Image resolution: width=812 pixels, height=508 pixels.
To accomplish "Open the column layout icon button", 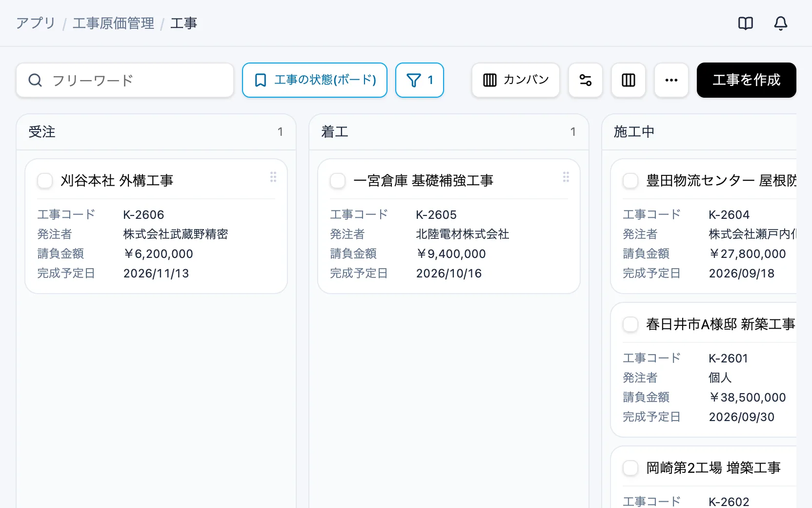I will pyautogui.click(x=629, y=80).
